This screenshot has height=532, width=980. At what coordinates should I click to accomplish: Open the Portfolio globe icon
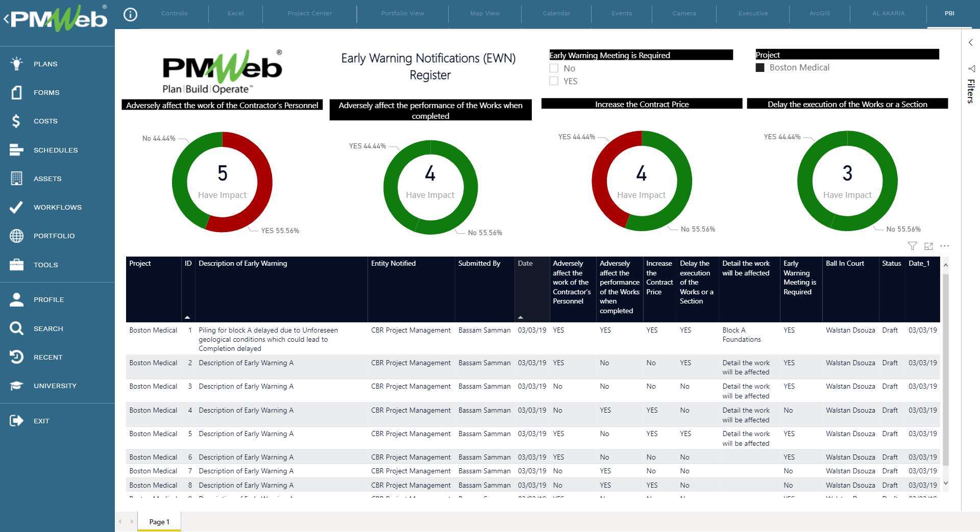pyautogui.click(x=16, y=236)
